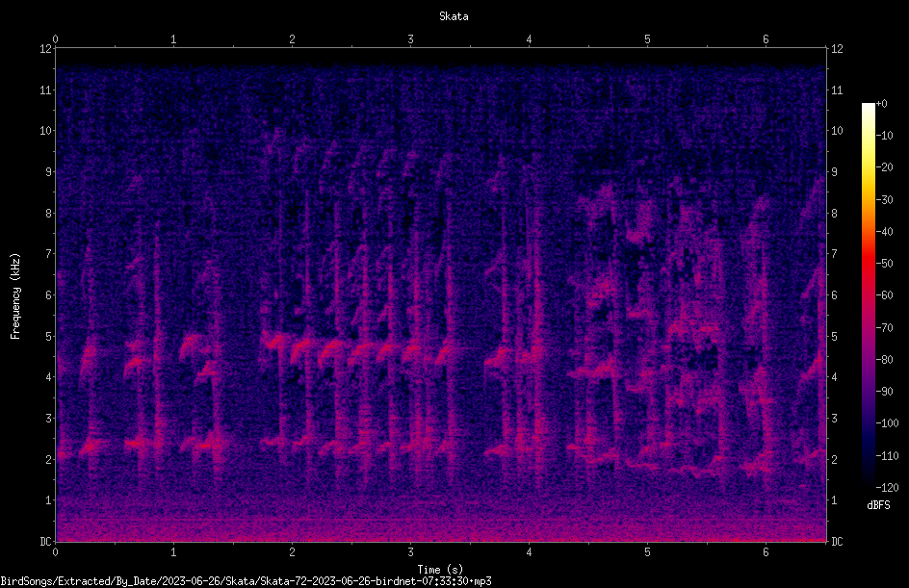Click "DC" tick beside the Frequency (kHz) label
This screenshot has height=588, width=909.
tap(45, 542)
